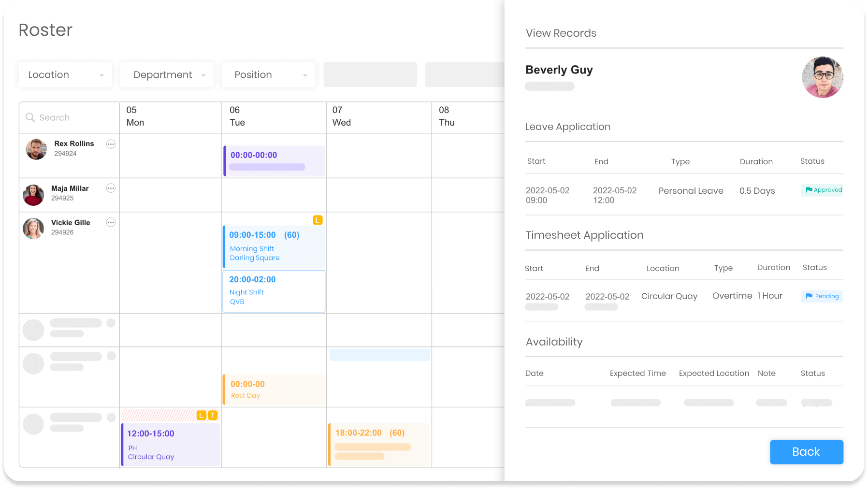
Task: Open options menu for Vickie Gille
Action: tap(111, 223)
